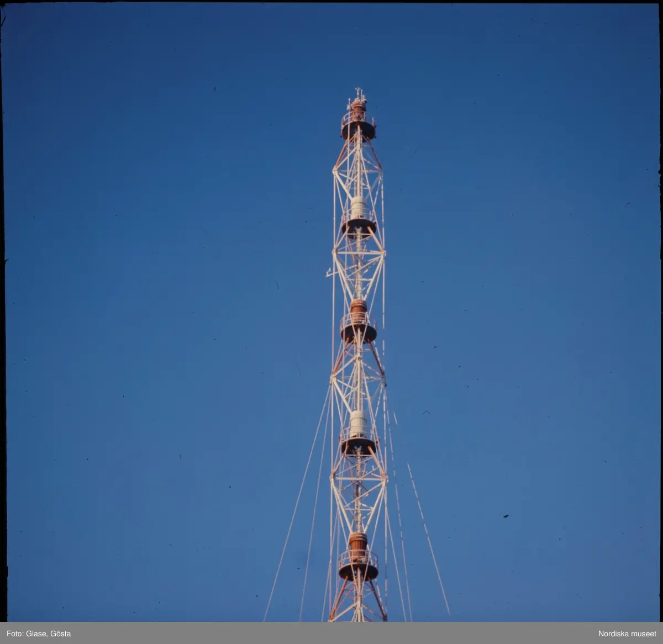
Task: Click the dark speck in right sky
Action: [506, 516]
